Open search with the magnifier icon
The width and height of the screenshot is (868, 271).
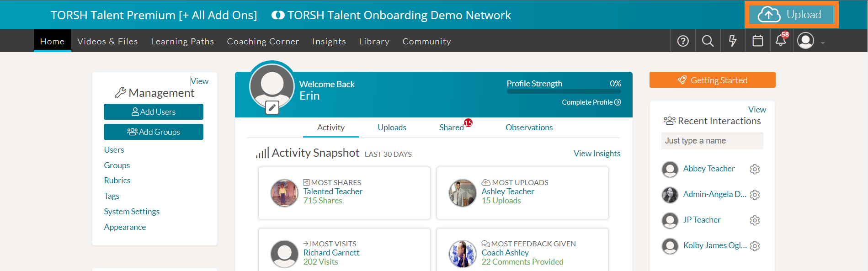tap(708, 41)
